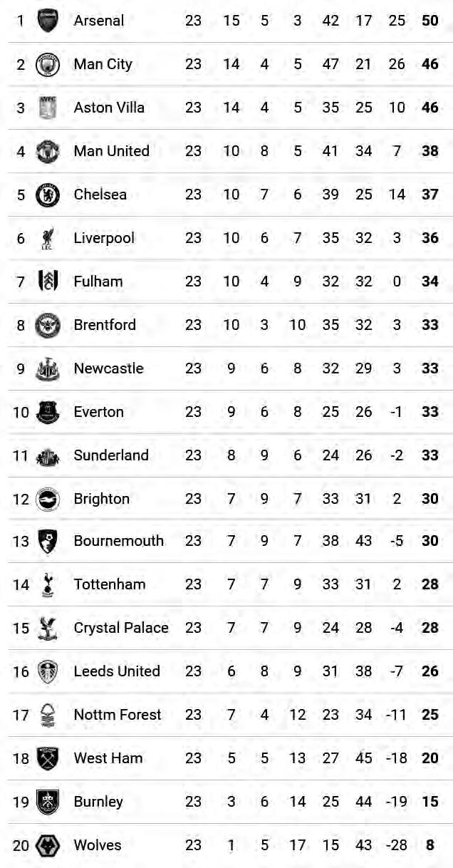This screenshot has height=868, width=453.
Task: Select the Aston Villa crest icon
Action: [48, 108]
